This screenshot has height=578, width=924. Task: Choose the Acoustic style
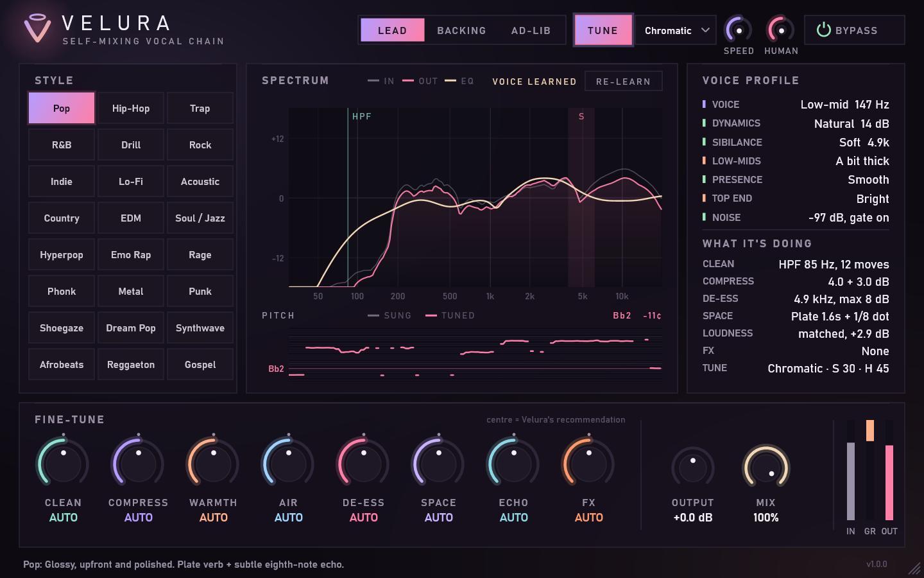[x=200, y=181]
